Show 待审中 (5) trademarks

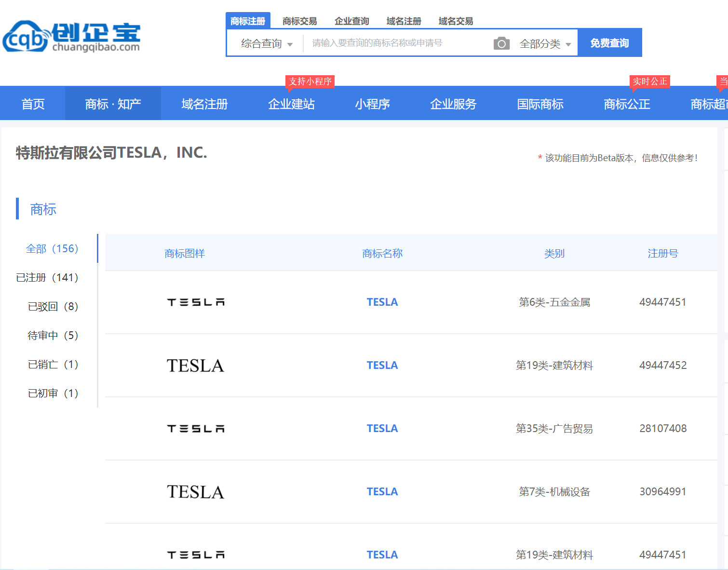[x=53, y=335]
